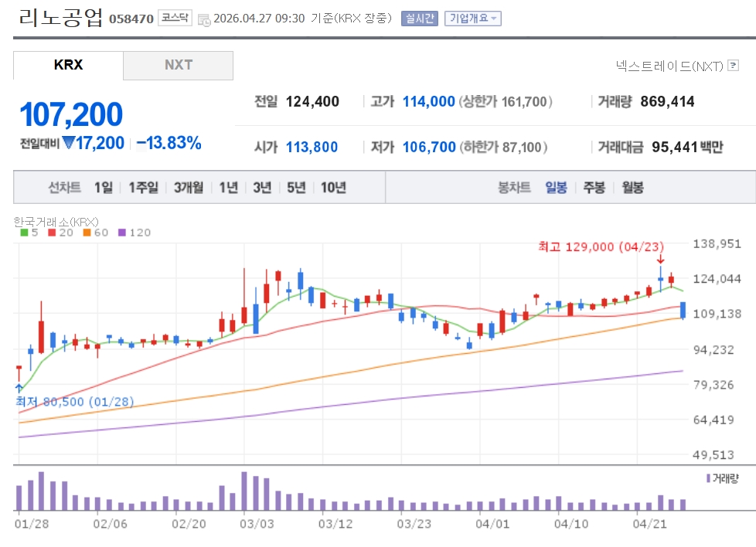Viewport: 756px width, 547px height.
Task: Select 일봉 daily candle chart
Action: tap(556, 187)
